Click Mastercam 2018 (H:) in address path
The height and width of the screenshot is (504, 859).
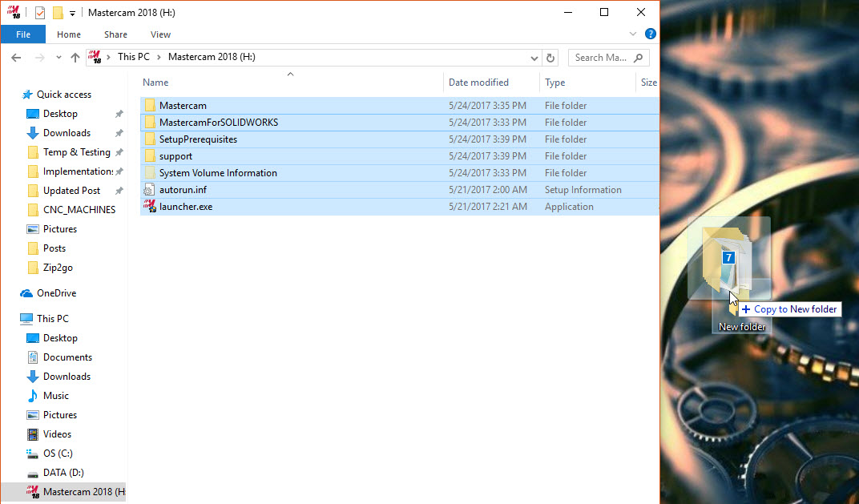tap(212, 57)
